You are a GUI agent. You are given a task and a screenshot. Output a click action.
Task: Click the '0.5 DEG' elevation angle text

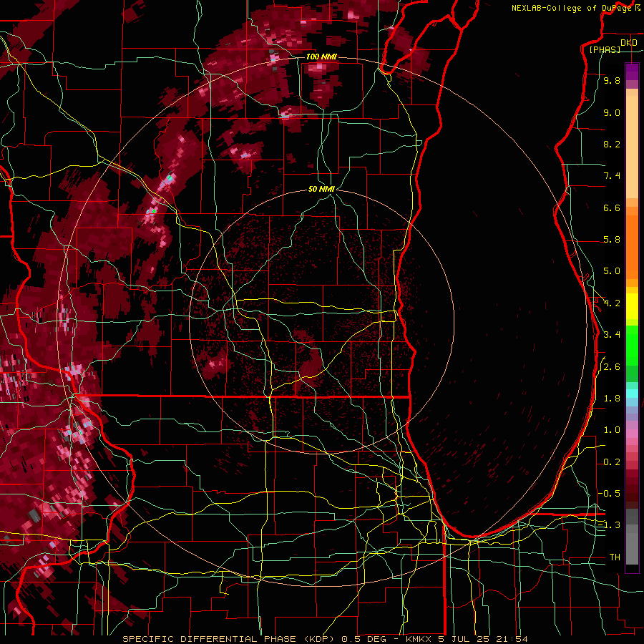coord(364,639)
